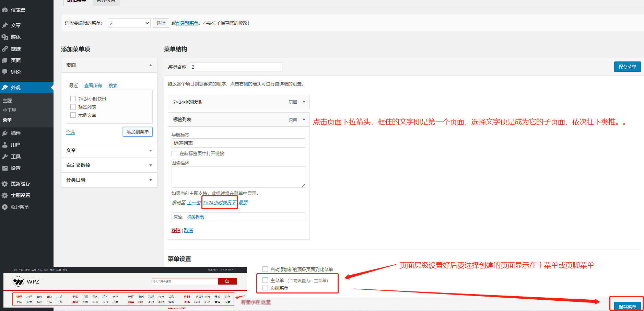Click the 评论 comment bubble icon
Image resolution: width=644 pixels, height=311 pixels.
(x=5, y=72)
